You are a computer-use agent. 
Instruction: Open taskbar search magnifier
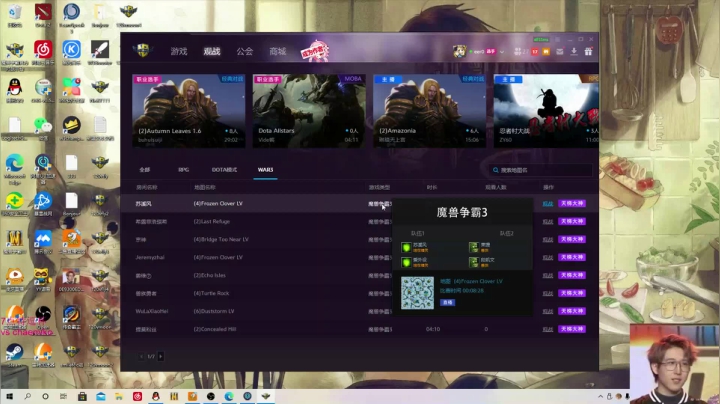pos(28,396)
